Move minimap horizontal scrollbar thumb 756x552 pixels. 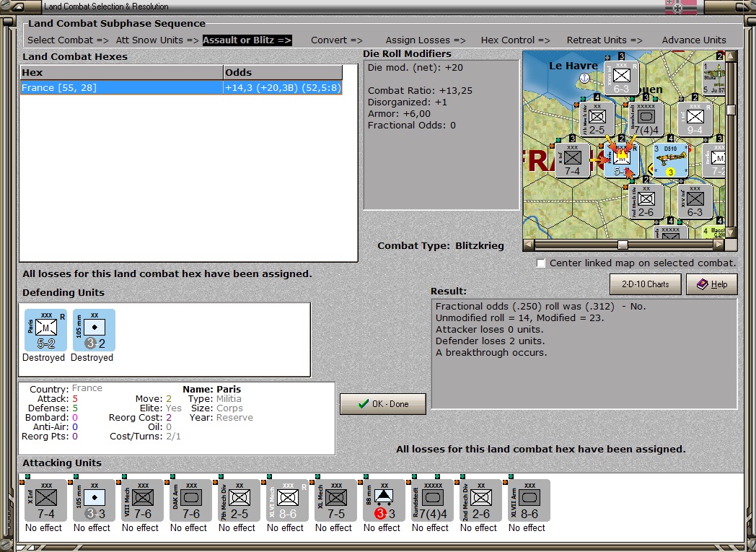(623, 245)
